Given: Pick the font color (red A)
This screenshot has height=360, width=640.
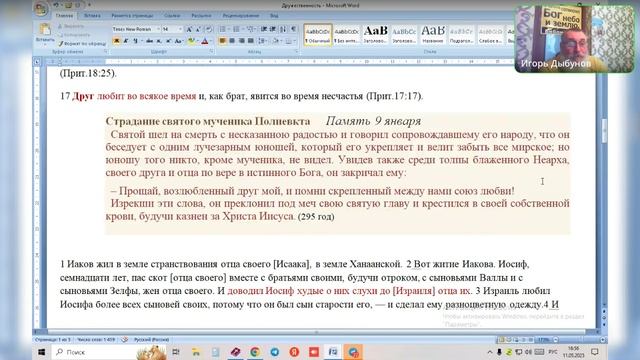Looking at the screenshot, I should pyautogui.click(x=205, y=41).
